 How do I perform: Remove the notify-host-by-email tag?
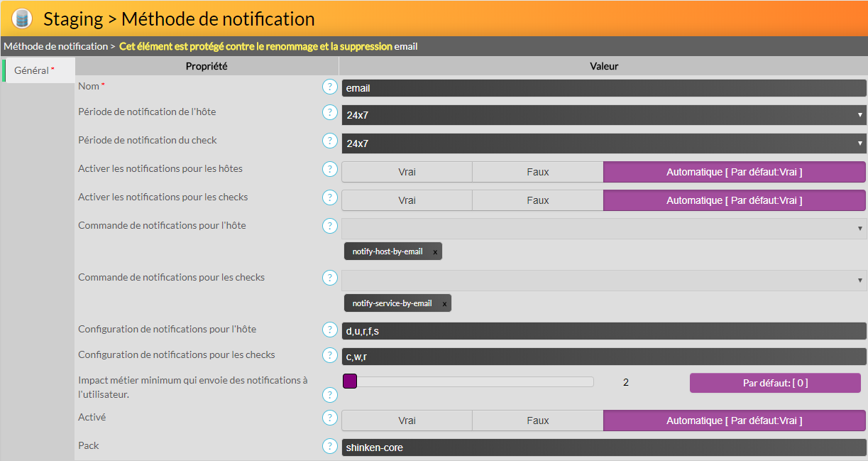(435, 252)
